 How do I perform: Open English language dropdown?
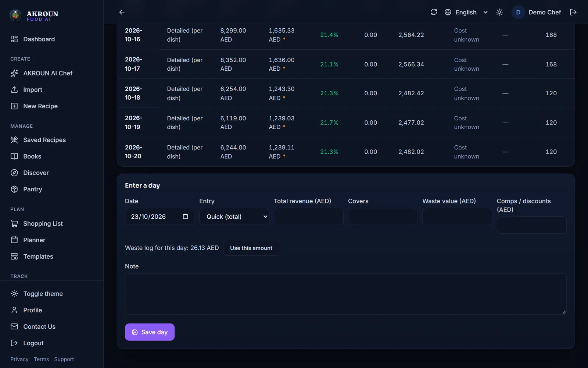coord(466,12)
